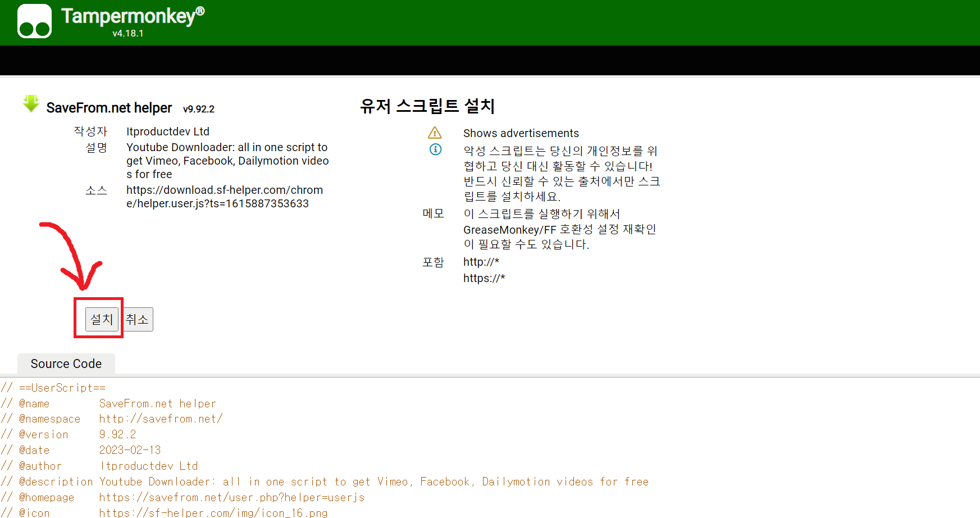Click the 설명 label
Screen dimensions: 980x518
pyautogui.click(x=97, y=148)
